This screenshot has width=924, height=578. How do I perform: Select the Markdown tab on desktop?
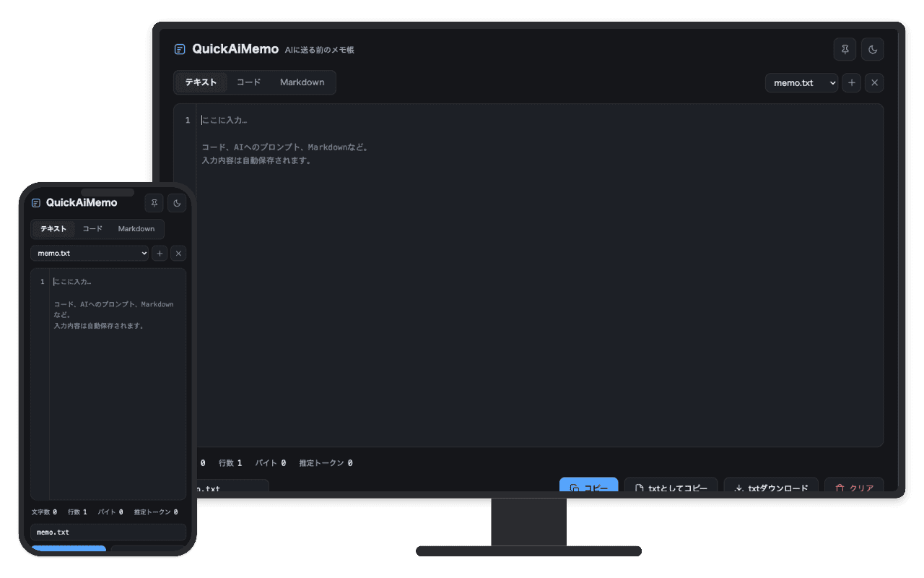[x=302, y=82]
